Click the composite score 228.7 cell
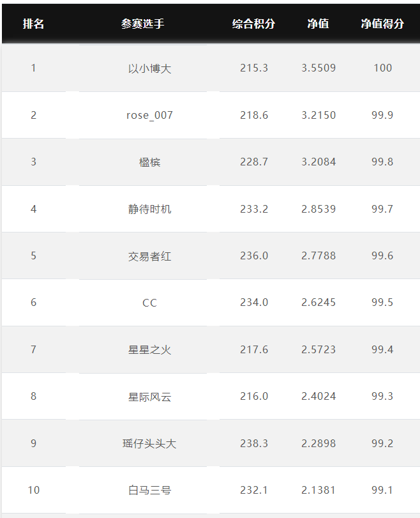The height and width of the screenshot is (518, 420). (254, 162)
